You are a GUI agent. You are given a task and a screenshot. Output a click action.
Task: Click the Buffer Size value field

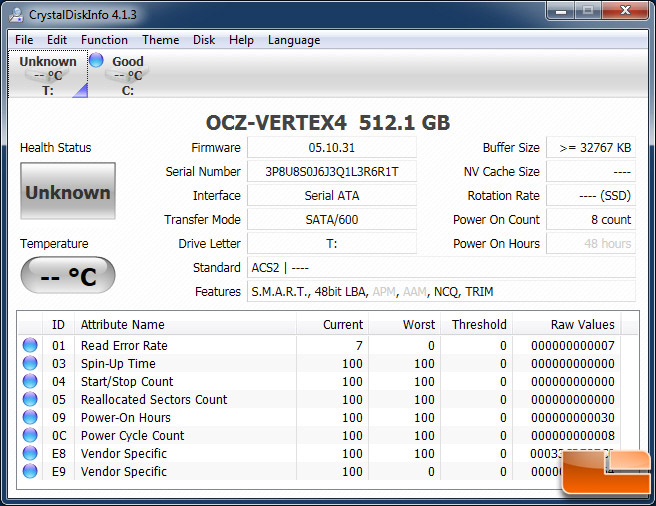coord(591,148)
